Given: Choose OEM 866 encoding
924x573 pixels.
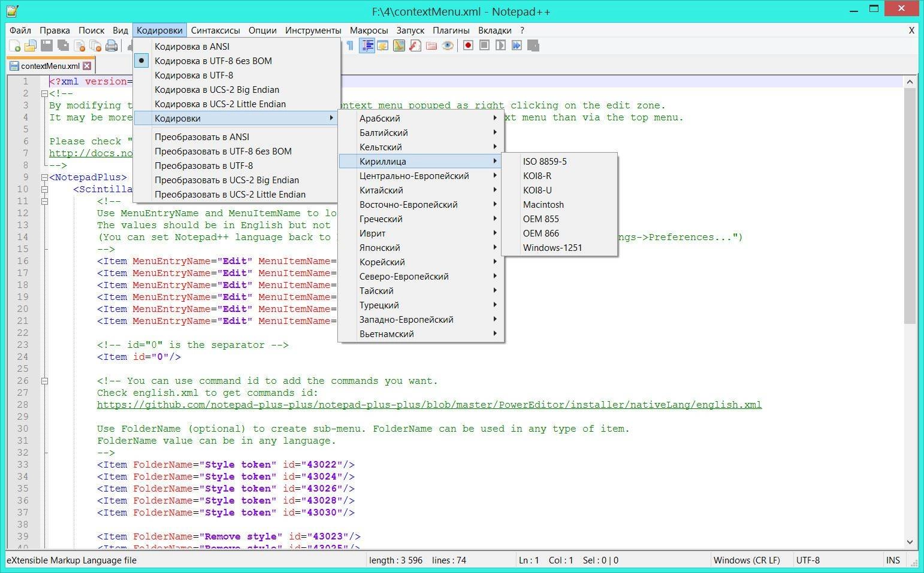Looking at the screenshot, I should (x=559, y=233).
